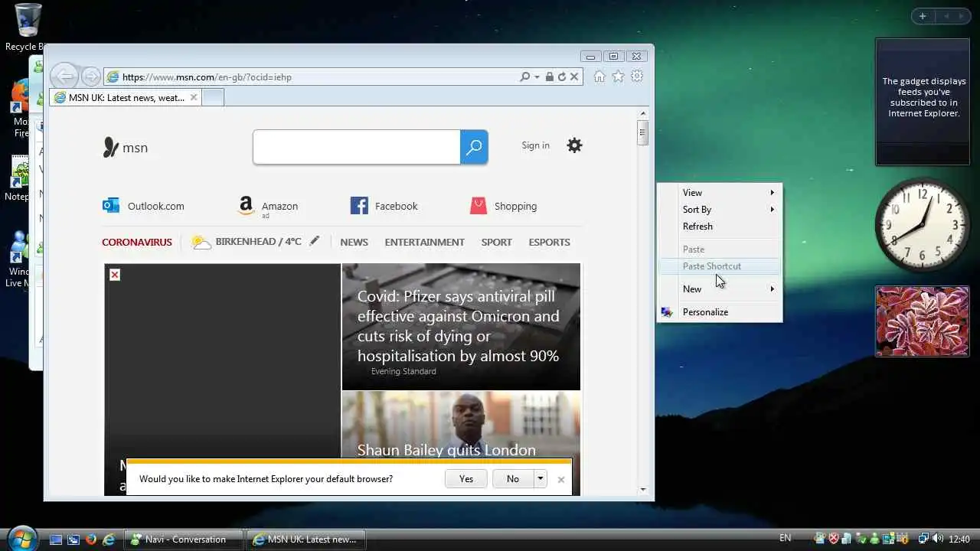Click the IE vertical scrollbar thumb

[643, 133]
